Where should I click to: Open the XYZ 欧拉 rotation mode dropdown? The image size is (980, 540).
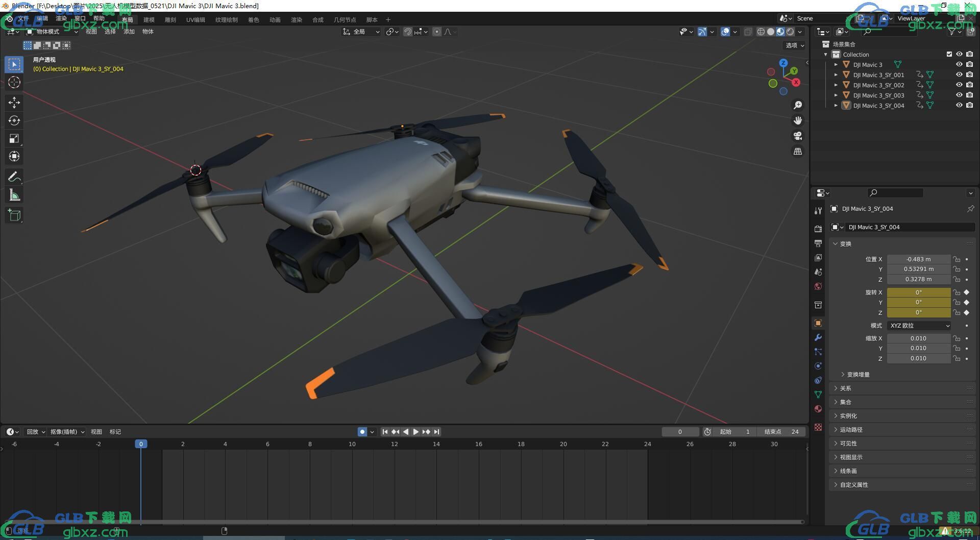coord(919,326)
